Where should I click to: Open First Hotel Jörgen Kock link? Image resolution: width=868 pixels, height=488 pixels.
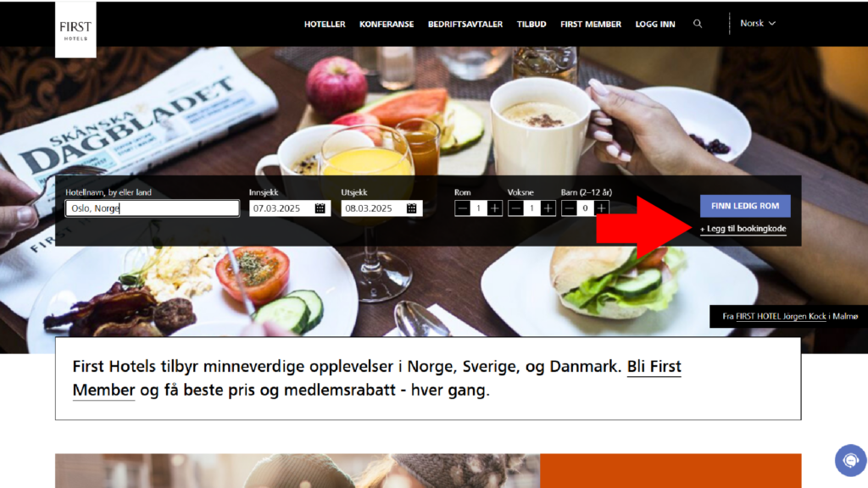[781, 317]
